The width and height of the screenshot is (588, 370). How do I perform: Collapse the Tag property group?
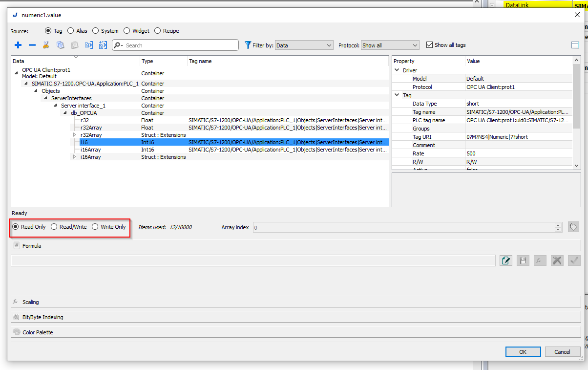397,95
